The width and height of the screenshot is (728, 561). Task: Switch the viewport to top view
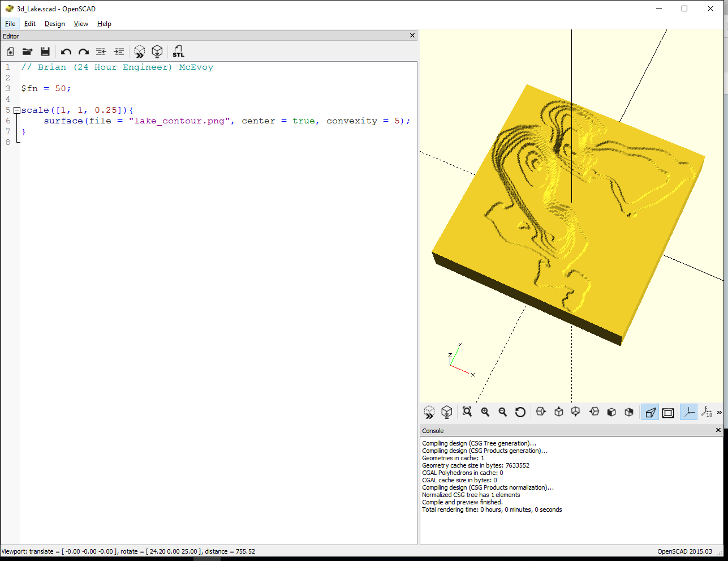[559, 412]
